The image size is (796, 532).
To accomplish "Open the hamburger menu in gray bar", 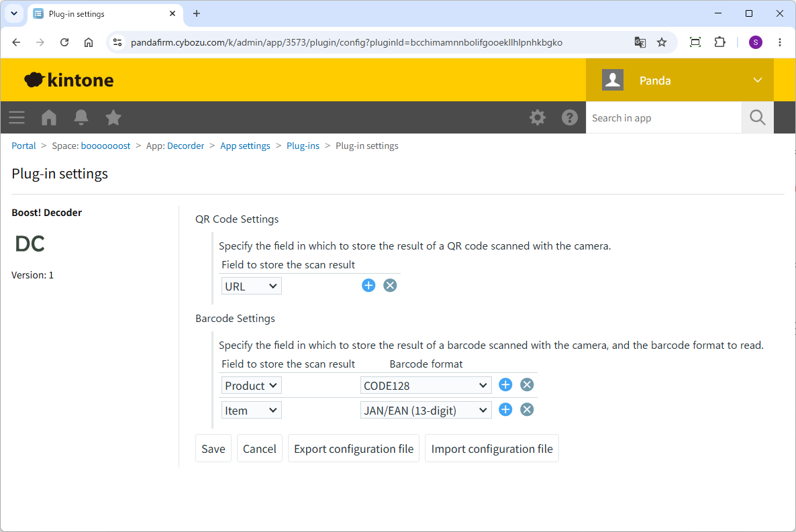I will pos(17,118).
